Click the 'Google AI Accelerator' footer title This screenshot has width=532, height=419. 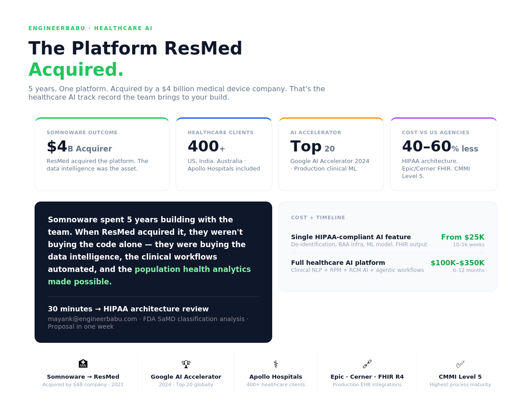186,377
